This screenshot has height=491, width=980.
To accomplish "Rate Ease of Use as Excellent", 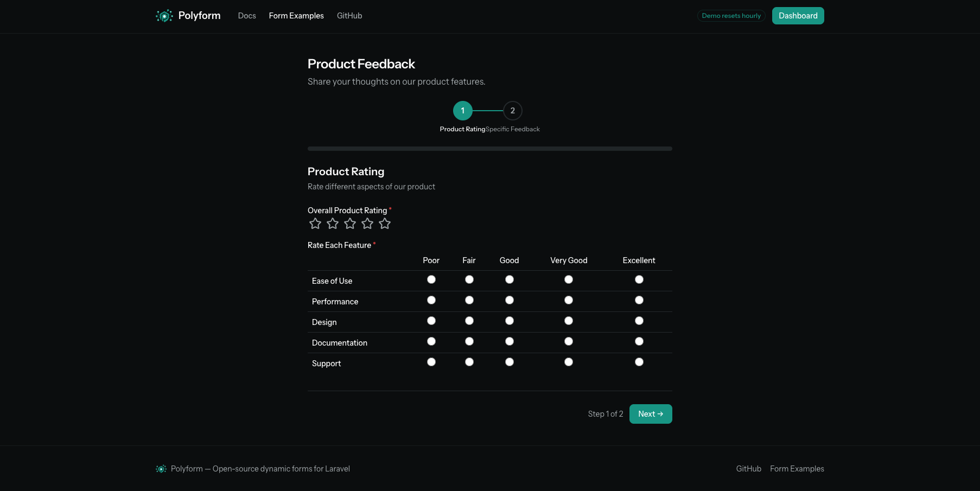I will 639,279.
